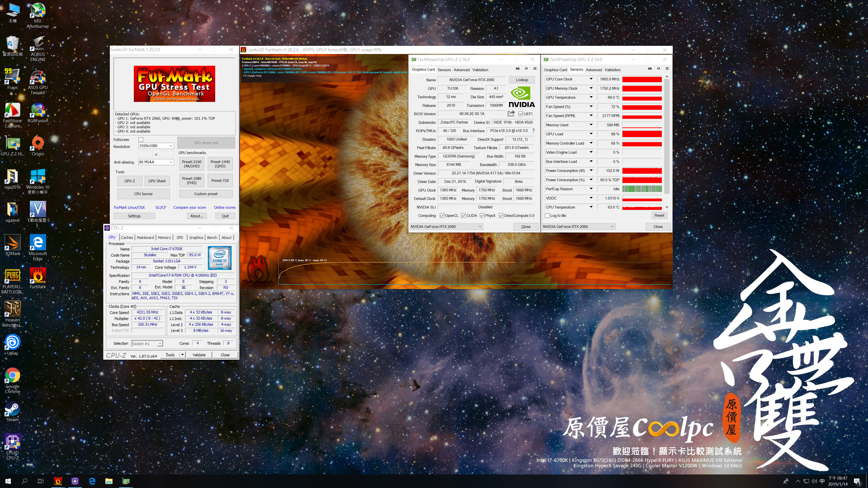Launch Steam desktop icon

tap(12, 412)
